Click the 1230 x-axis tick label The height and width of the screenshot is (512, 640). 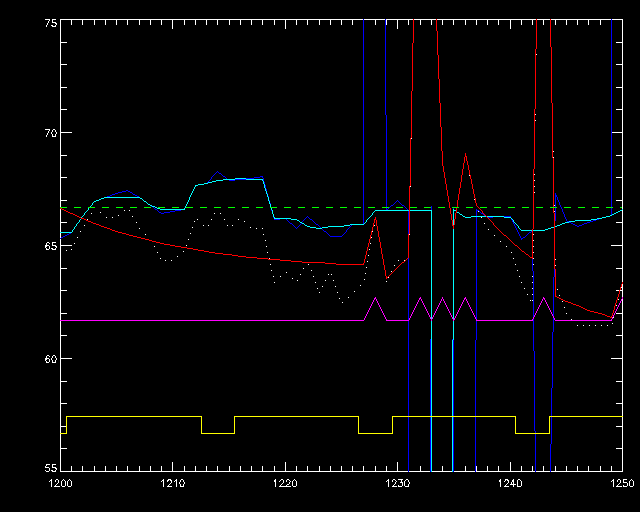[x=398, y=482]
